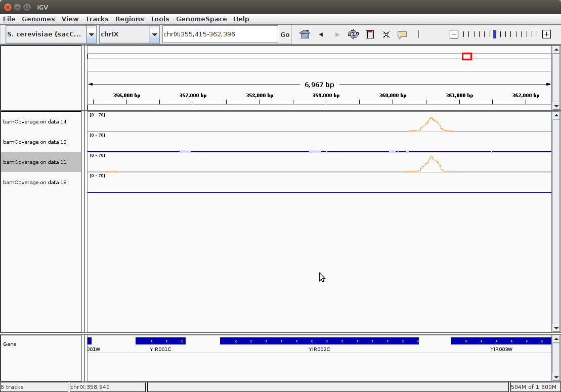
Task: Open the GenomeSpace menu
Action: point(201,19)
